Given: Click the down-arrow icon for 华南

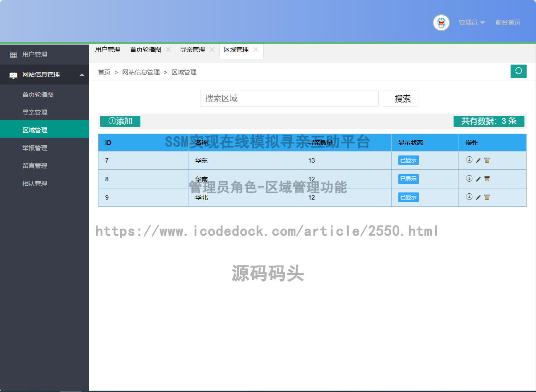Looking at the screenshot, I should coord(469,179).
